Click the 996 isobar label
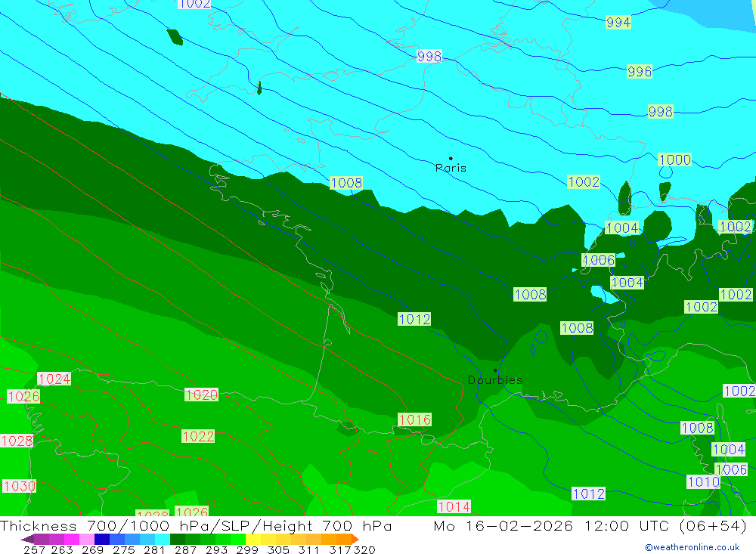 640,71
